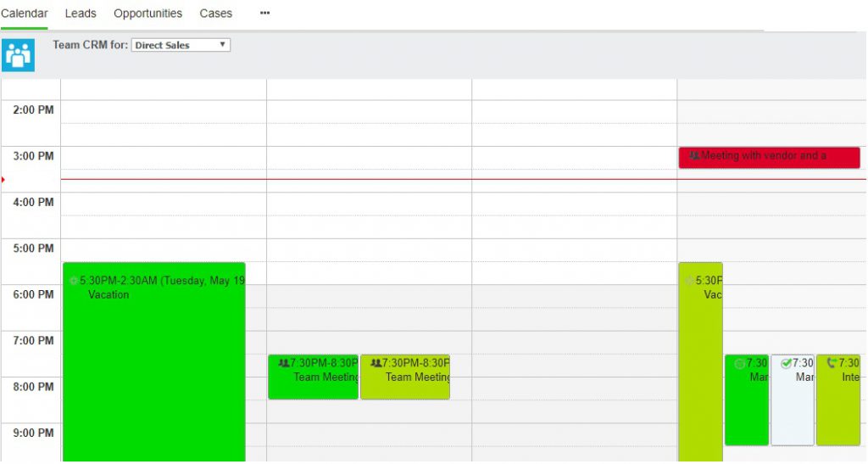Switch to the Calendar tab
The image size is (868, 464).
tap(25, 14)
